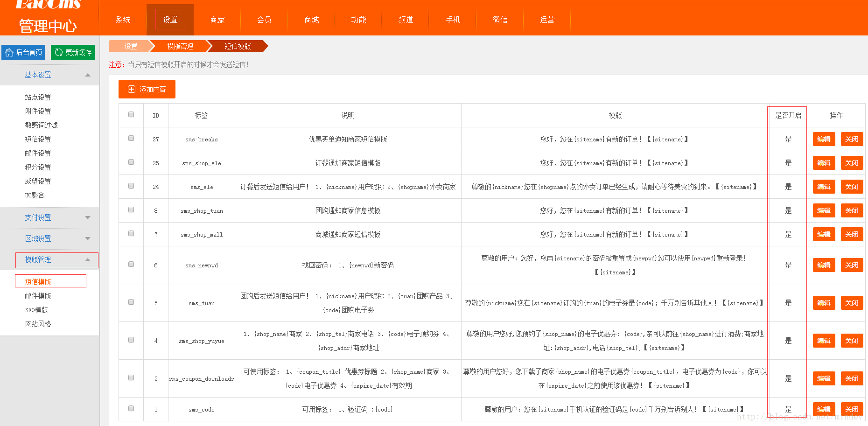Open the 商城 top menu
Viewport: 868px width, 426px height.
point(312,20)
